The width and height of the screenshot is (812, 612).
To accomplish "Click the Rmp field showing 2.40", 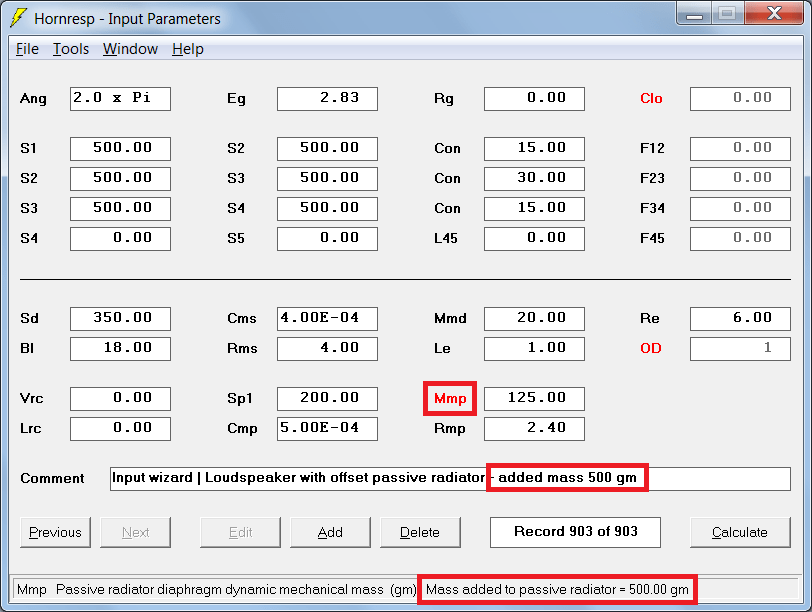I will tap(534, 429).
